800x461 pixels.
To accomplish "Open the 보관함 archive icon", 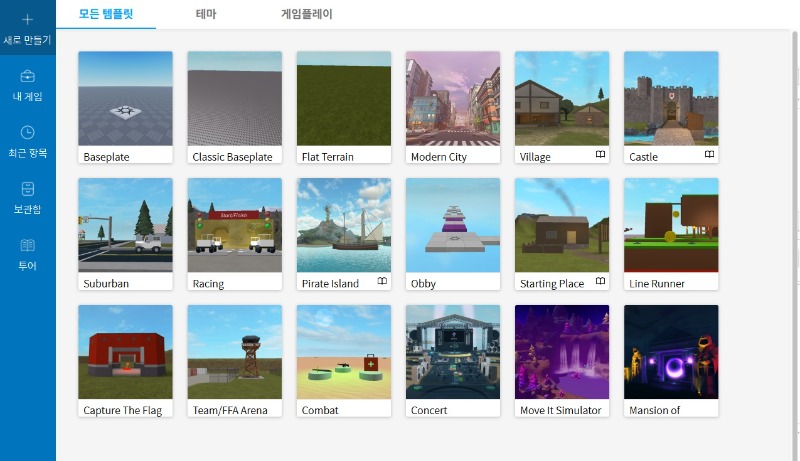I will click(x=28, y=189).
